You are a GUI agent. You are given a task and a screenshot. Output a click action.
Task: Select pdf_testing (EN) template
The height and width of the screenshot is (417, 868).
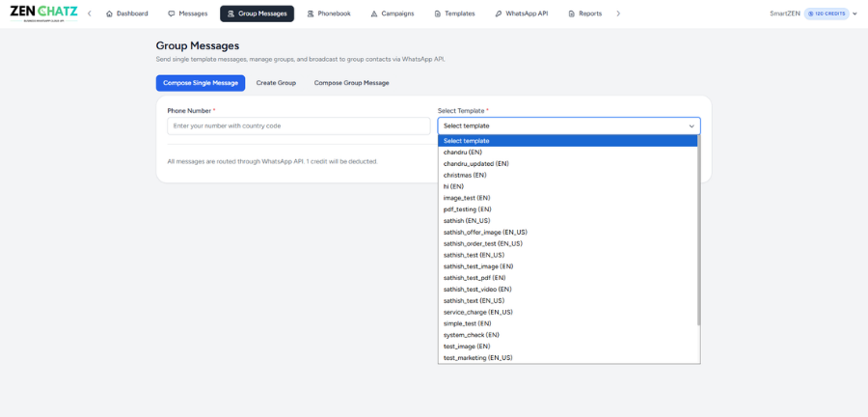point(567,209)
